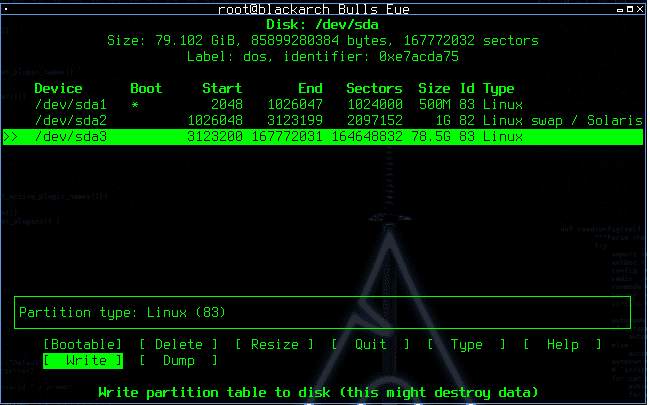Click the selection arrows beside /dev/sda3
The image size is (650, 405).
pos(11,136)
